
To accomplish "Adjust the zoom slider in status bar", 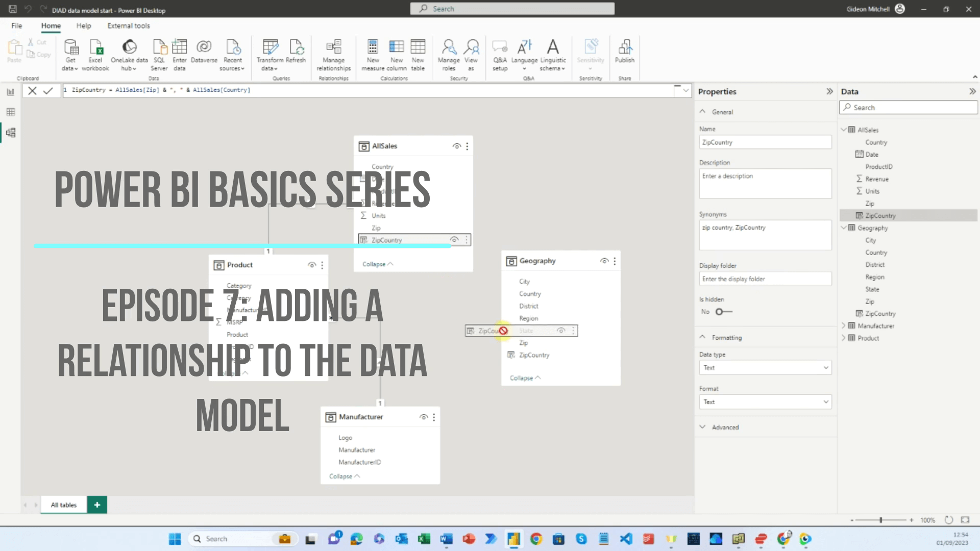I will tap(881, 520).
